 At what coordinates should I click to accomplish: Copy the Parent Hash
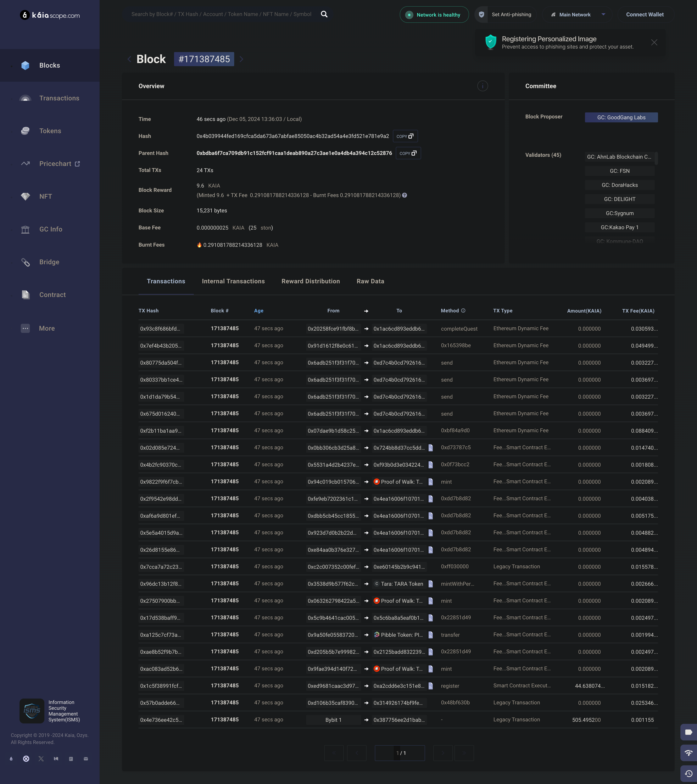point(408,153)
